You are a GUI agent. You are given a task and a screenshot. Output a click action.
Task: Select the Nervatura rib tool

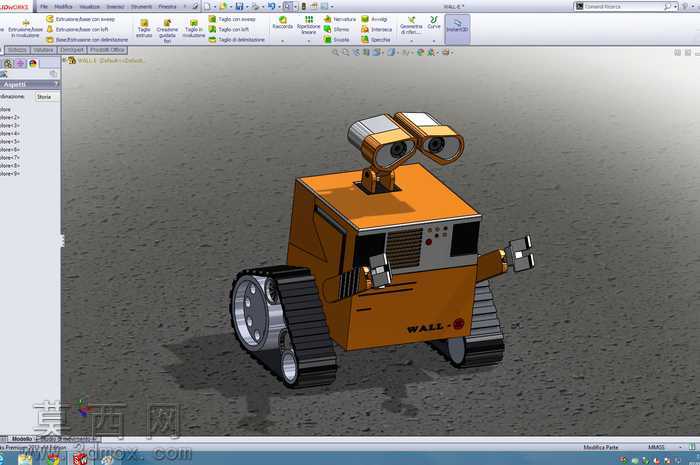coord(340,19)
